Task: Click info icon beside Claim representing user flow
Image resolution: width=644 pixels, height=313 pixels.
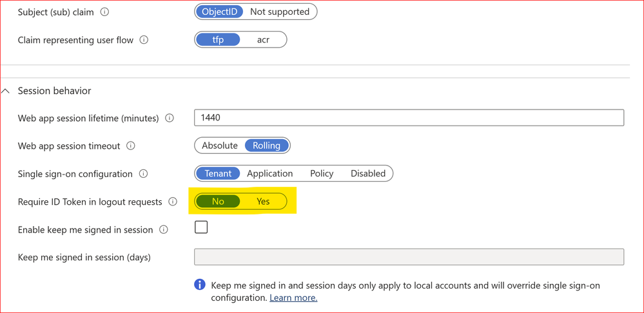Action: [144, 40]
